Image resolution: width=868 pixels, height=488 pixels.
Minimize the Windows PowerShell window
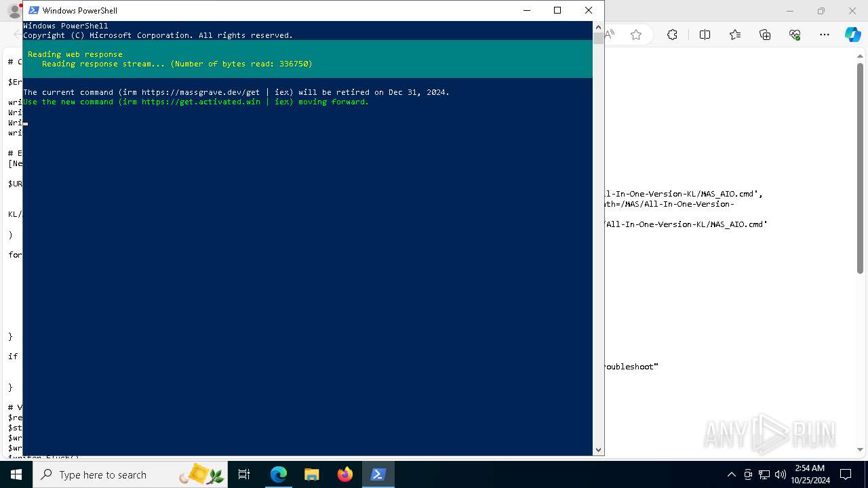tap(526, 10)
